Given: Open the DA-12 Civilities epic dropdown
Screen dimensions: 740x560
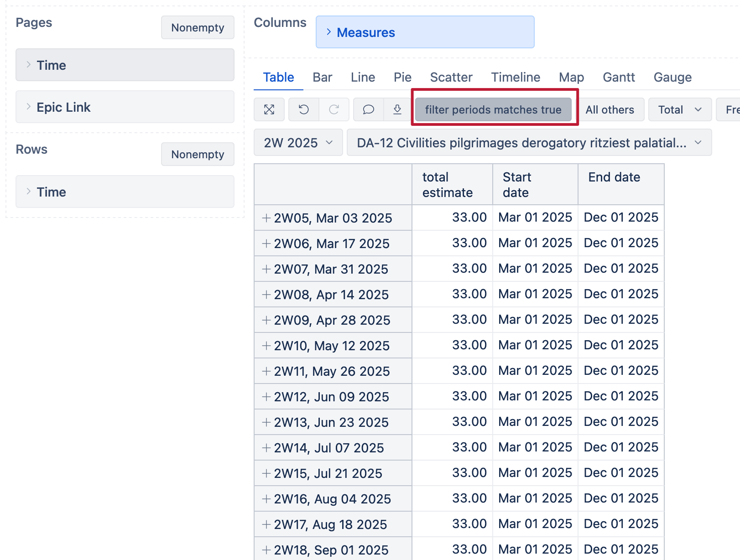Looking at the screenshot, I should point(529,143).
